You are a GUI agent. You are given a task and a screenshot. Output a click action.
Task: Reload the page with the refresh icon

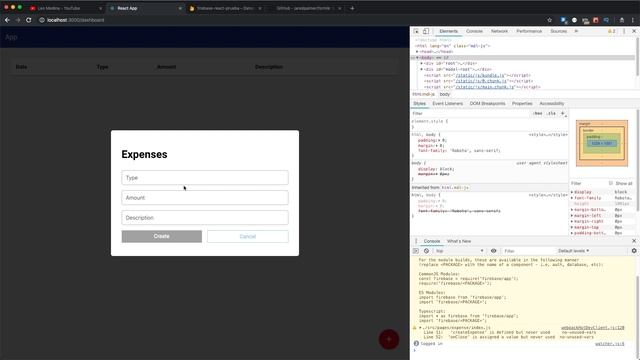[29, 20]
